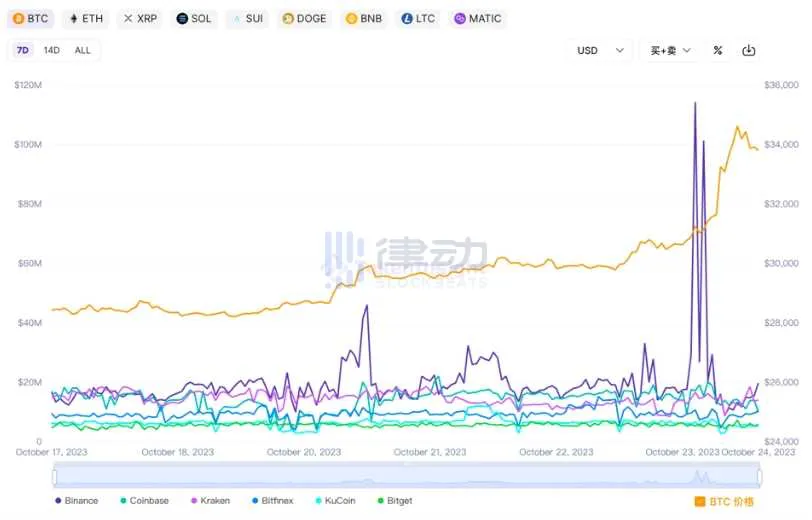This screenshot has width=812, height=520.
Task: Toggle the percent view icon
Action: pyautogui.click(x=718, y=51)
